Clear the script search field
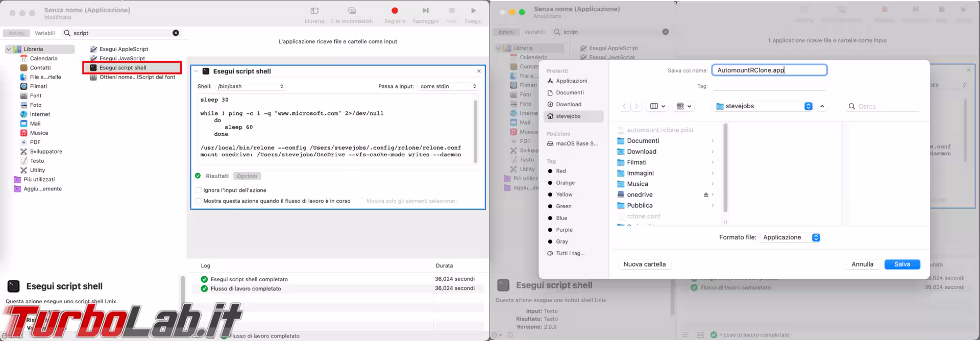The height and width of the screenshot is (341, 980). click(x=176, y=33)
